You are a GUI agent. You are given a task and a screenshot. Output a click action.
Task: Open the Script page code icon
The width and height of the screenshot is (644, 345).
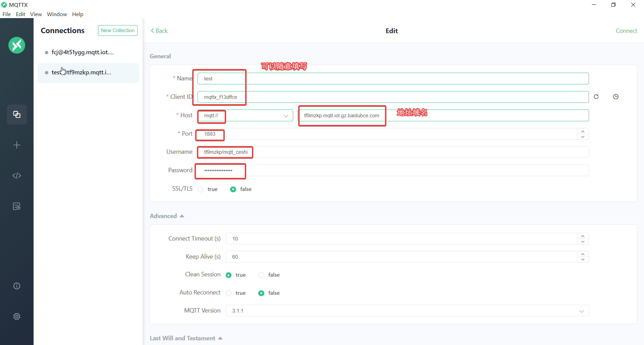pos(17,176)
